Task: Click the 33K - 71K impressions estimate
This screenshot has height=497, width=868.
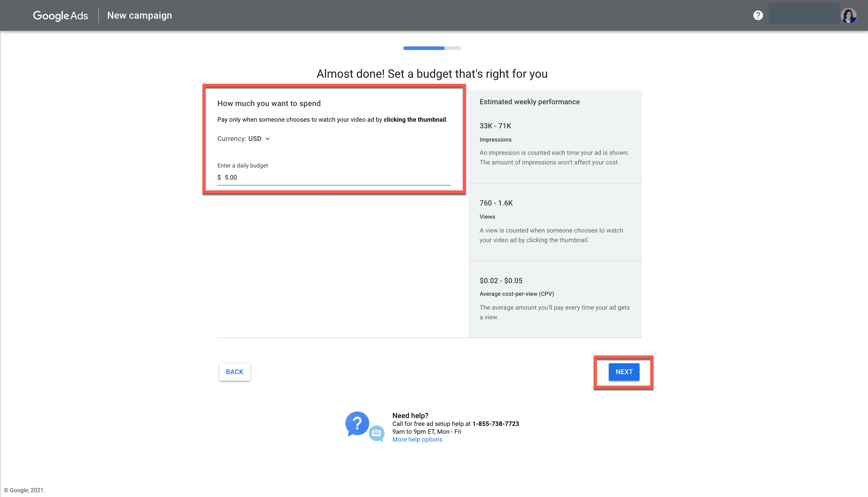Action: click(495, 126)
